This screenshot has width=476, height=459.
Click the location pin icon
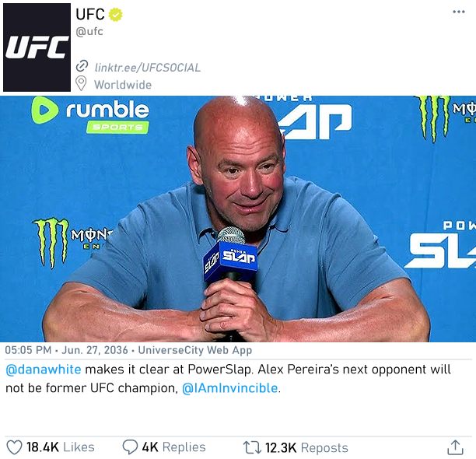pos(81,83)
